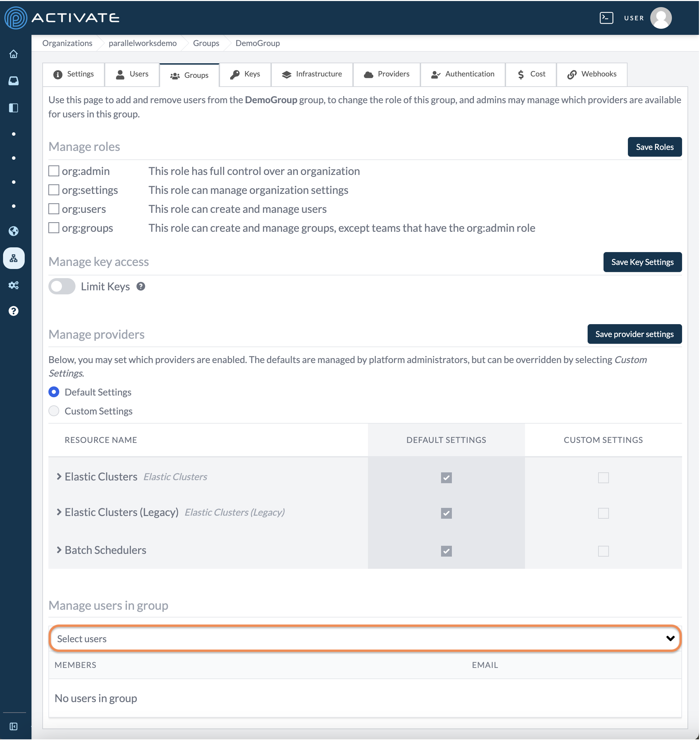This screenshot has width=700, height=740.
Task: Go to Home via sidebar house icon
Action: [14, 54]
